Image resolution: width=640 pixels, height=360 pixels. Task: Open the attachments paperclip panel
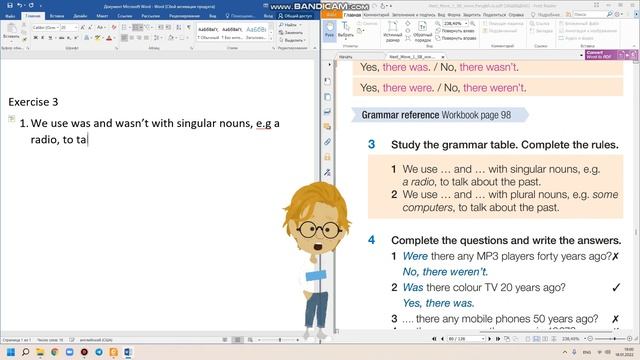(x=327, y=142)
